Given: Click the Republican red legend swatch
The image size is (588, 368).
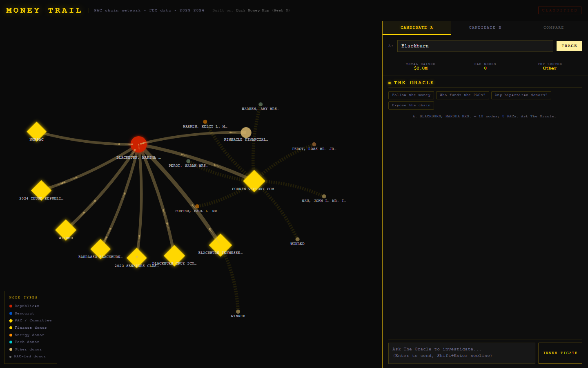Looking at the screenshot, I should pyautogui.click(x=11, y=306).
